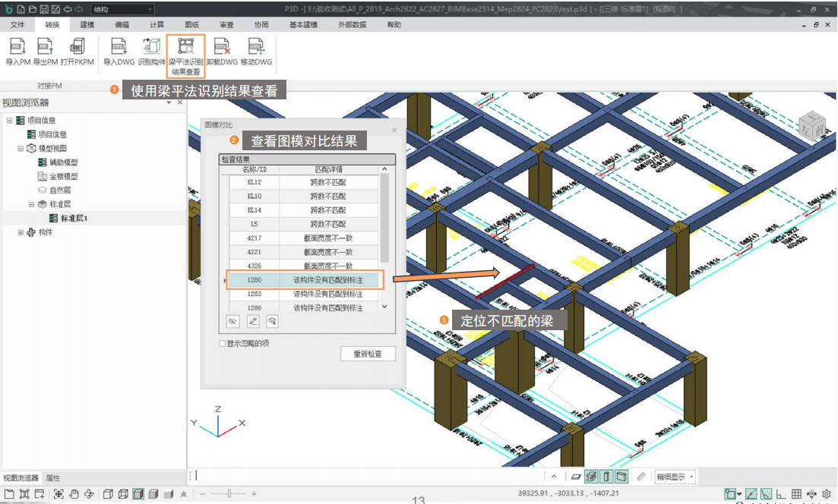Open the 属性 panel tab
Screen dimensions: 838x504
(52, 478)
